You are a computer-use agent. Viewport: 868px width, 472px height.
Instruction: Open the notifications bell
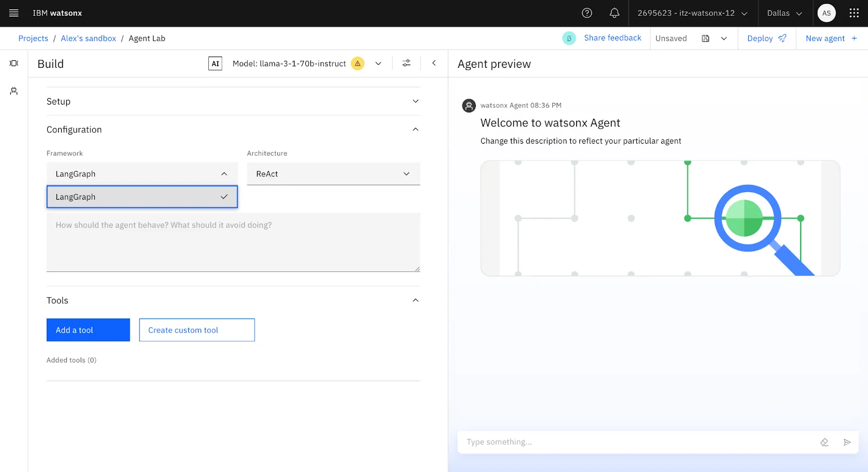(614, 13)
